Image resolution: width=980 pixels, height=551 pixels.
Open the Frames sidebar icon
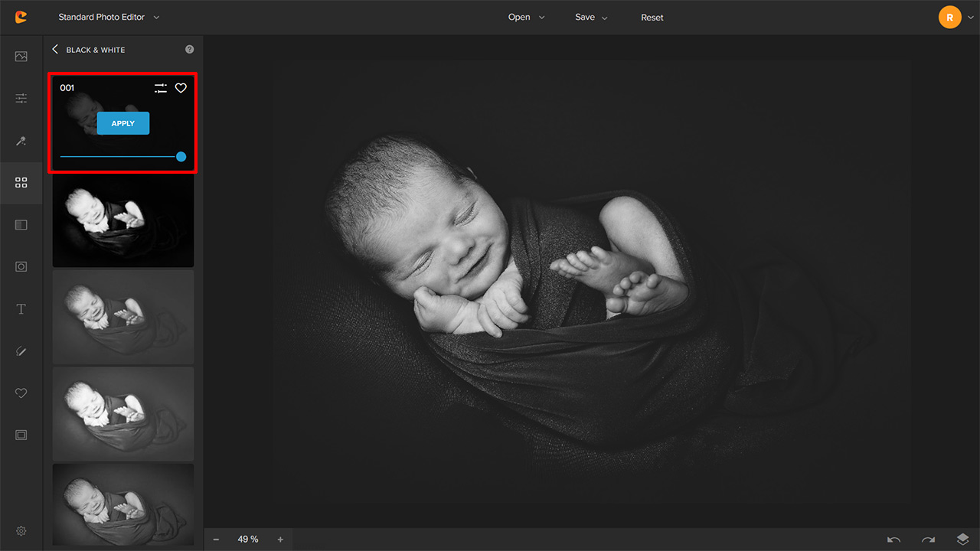click(21, 435)
